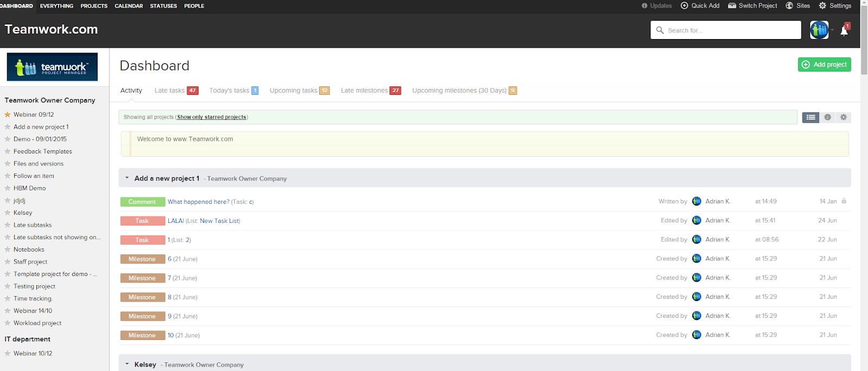Open Calendar in top menu

pyautogui.click(x=129, y=6)
